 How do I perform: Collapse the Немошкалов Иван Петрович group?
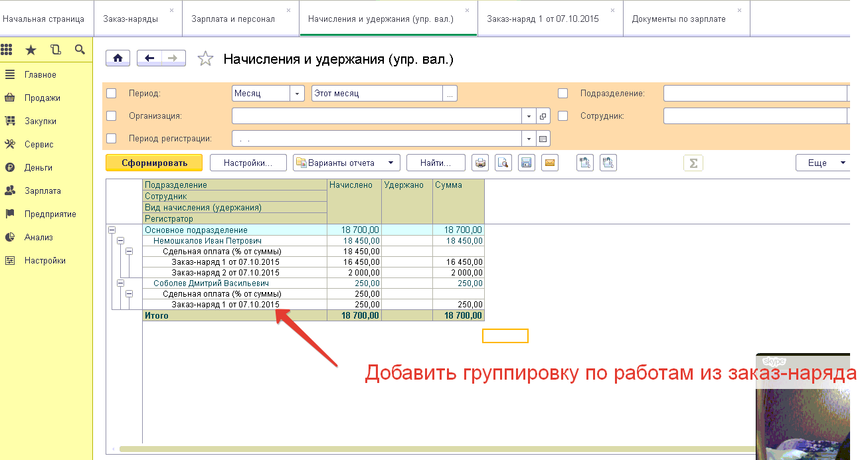click(x=120, y=241)
